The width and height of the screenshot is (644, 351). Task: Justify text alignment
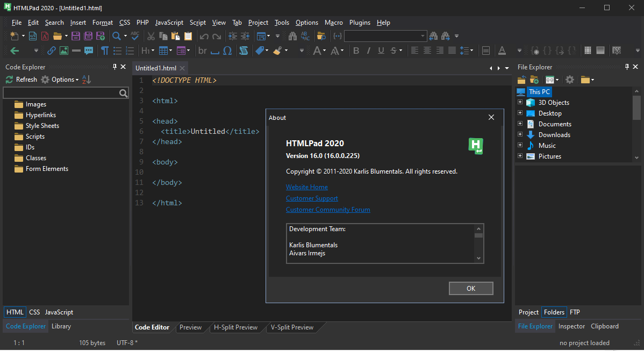pos(452,51)
